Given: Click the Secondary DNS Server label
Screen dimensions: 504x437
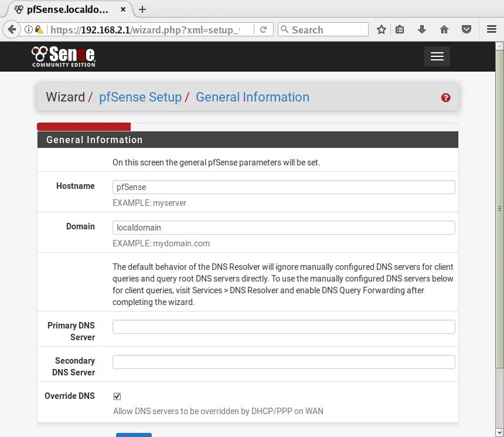Looking at the screenshot, I should (74, 366).
